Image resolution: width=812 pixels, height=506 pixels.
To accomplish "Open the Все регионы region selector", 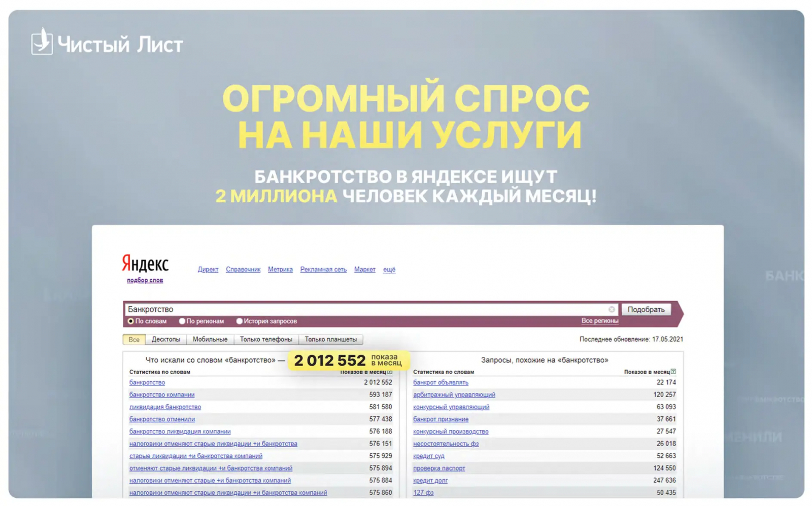I will 600,320.
